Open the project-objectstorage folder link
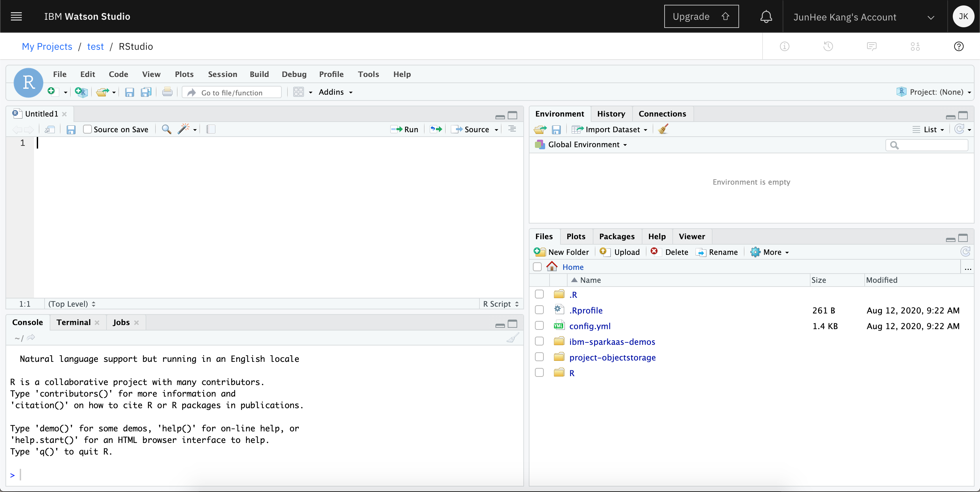980x492 pixels. tap(612, 357)
